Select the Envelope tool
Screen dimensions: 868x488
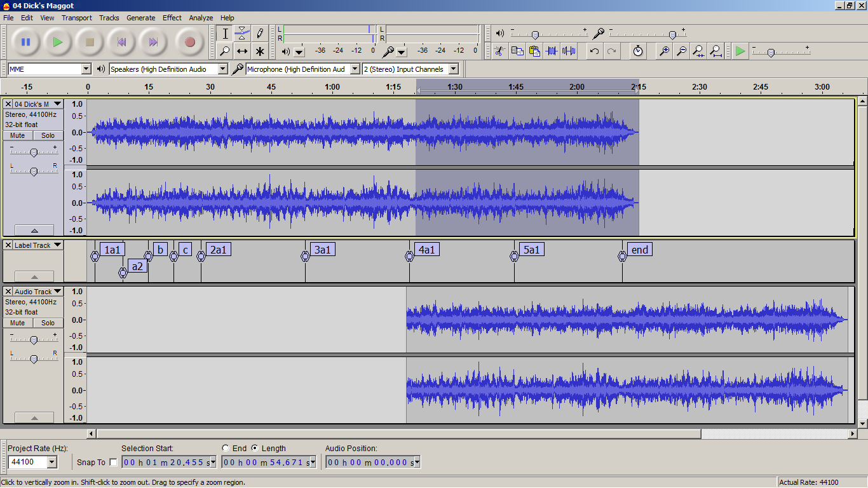242,34
